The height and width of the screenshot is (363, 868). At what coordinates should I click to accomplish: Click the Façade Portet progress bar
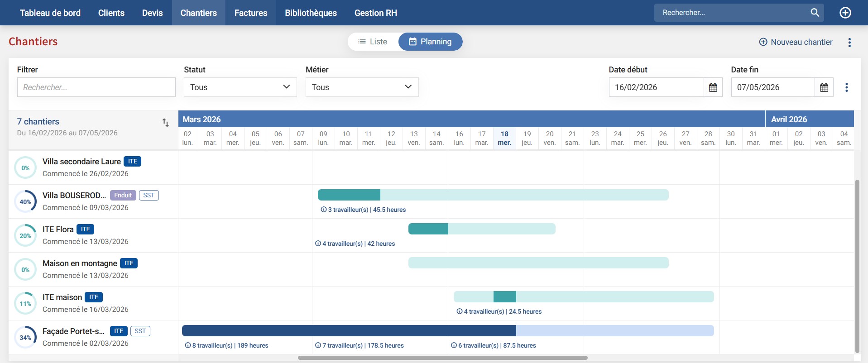pos(447,331)
